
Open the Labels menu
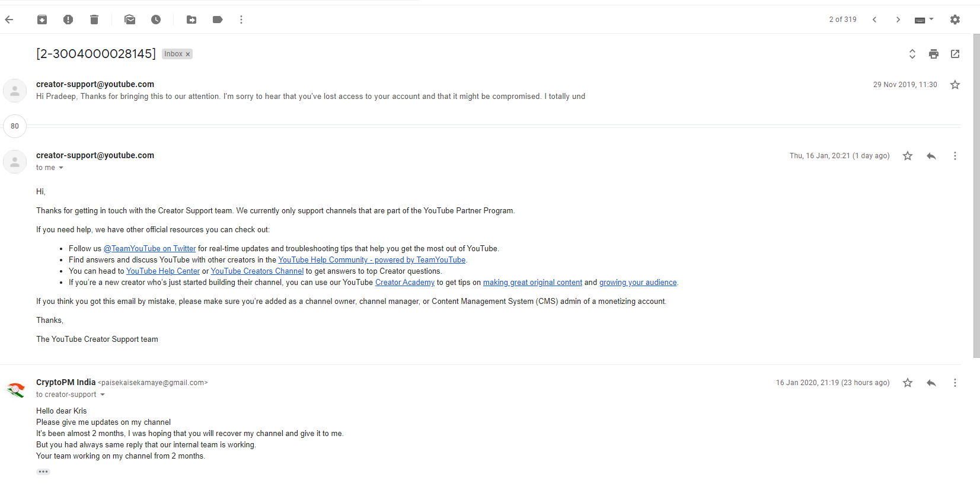(218, 20)
